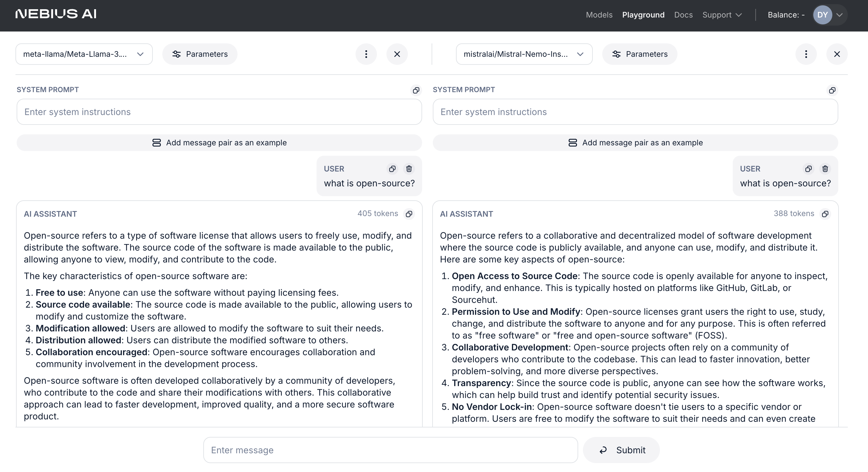Open more options for Mistral panel
The image size is (868, 472).
806,54
